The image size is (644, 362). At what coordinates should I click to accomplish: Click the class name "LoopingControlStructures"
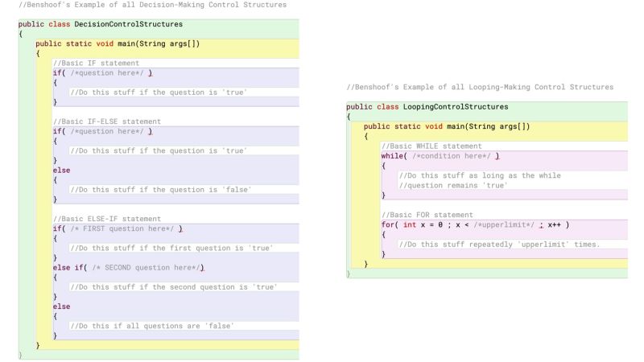456,107
